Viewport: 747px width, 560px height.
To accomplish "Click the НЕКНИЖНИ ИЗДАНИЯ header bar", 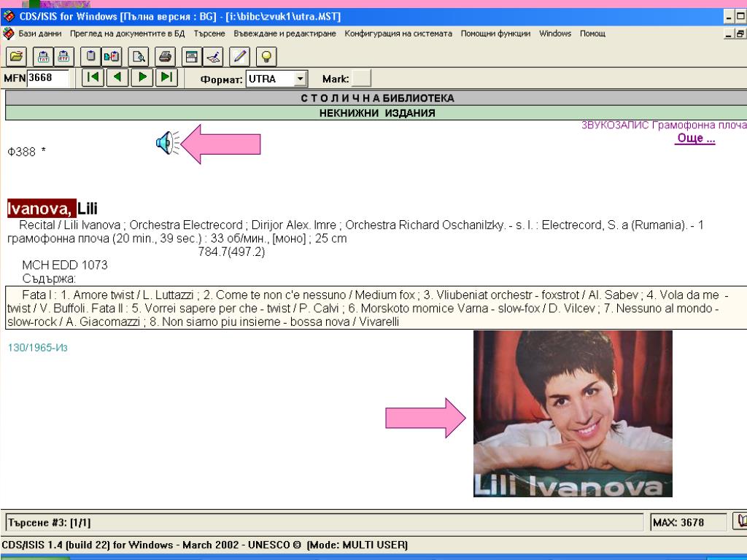I will 376,113.
